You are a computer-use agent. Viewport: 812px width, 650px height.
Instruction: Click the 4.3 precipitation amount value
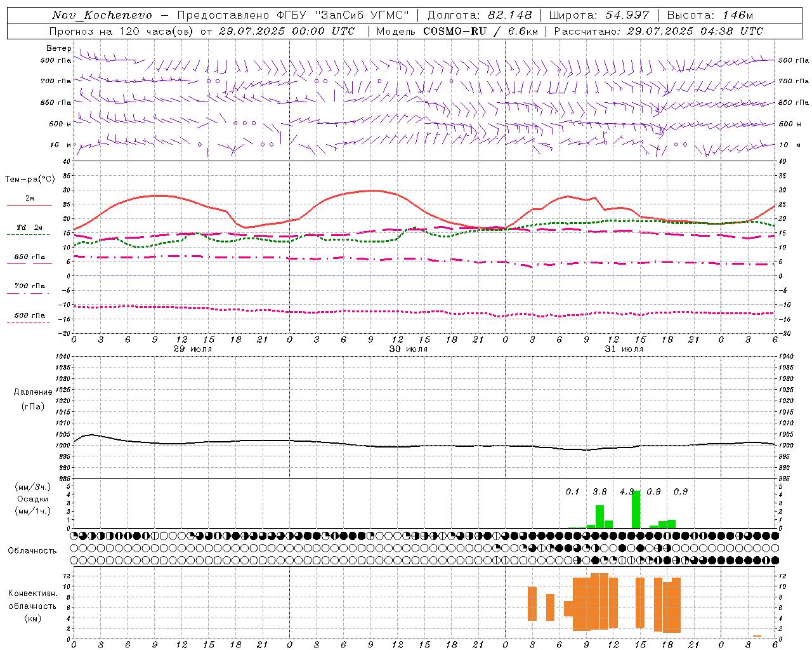pyautogui.click(x=627, y=491)
